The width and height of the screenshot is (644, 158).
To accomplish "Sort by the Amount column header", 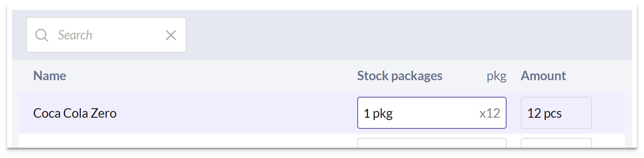I will [543, 76].
